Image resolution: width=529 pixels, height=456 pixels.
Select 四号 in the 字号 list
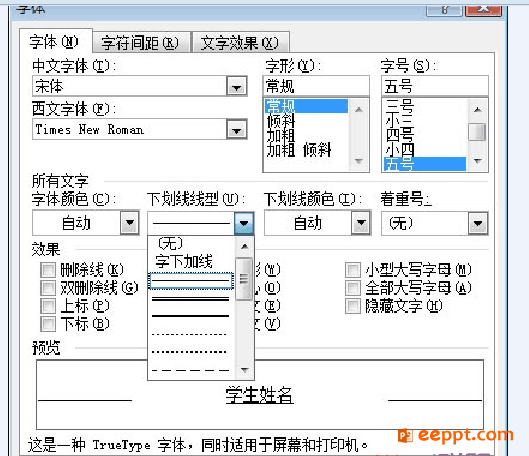pos(425,135)
